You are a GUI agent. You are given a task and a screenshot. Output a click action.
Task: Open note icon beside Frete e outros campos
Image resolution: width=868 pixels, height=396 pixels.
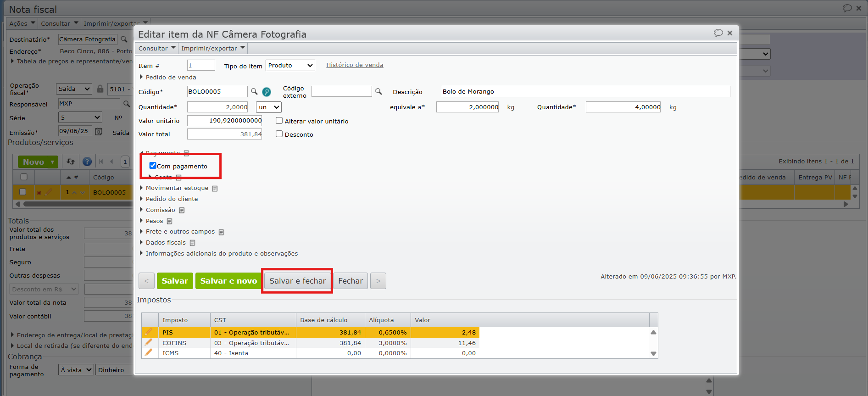point(221,232)
